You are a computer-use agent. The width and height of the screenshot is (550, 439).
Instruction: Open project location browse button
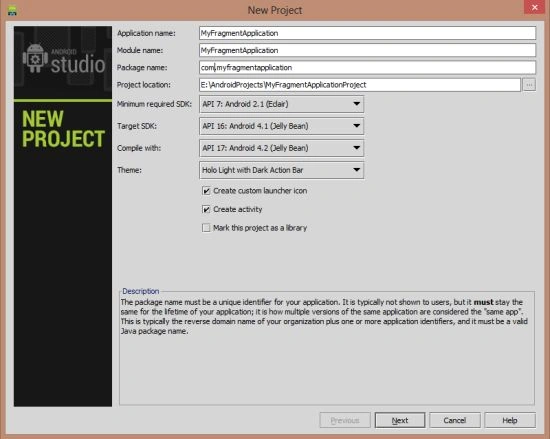(x=529, y=85)
